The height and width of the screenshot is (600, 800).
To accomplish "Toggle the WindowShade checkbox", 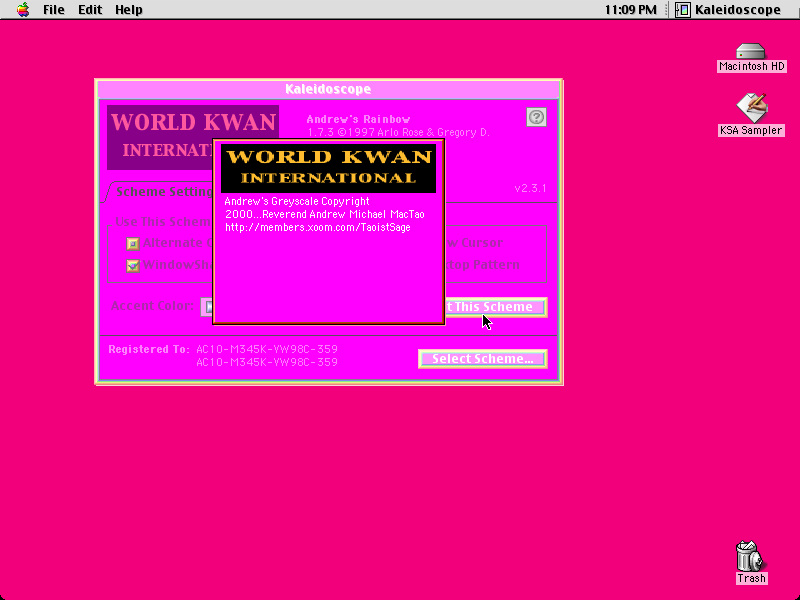I will (133, 266).
